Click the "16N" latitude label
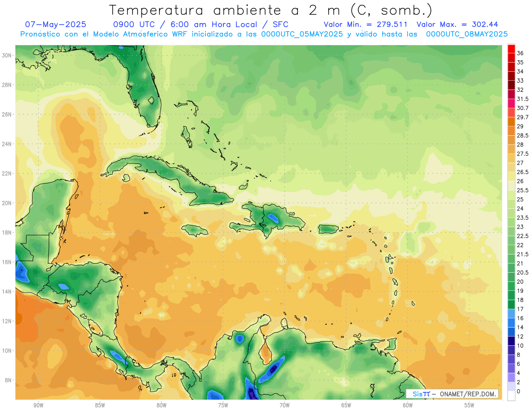Viewport: 532px width, 411px height. [7, 262]
